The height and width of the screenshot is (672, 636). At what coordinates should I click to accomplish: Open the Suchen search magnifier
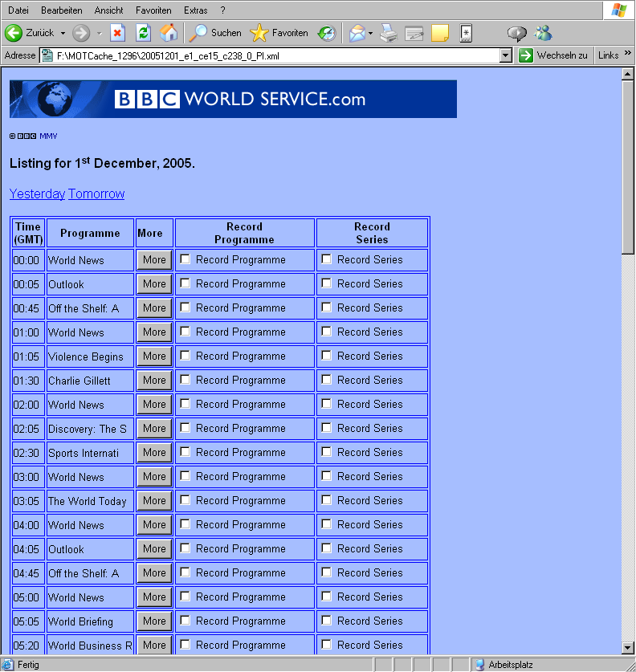[198, 33]
